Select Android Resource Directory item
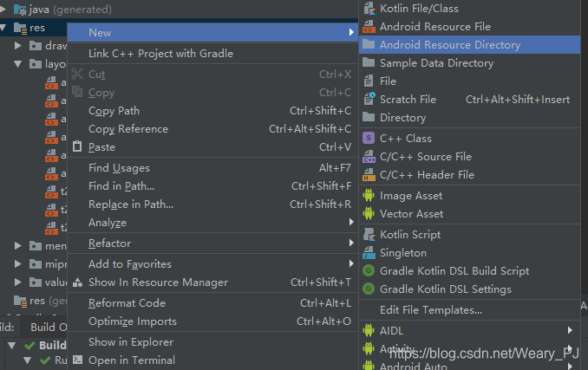 (x=469, y=44)
